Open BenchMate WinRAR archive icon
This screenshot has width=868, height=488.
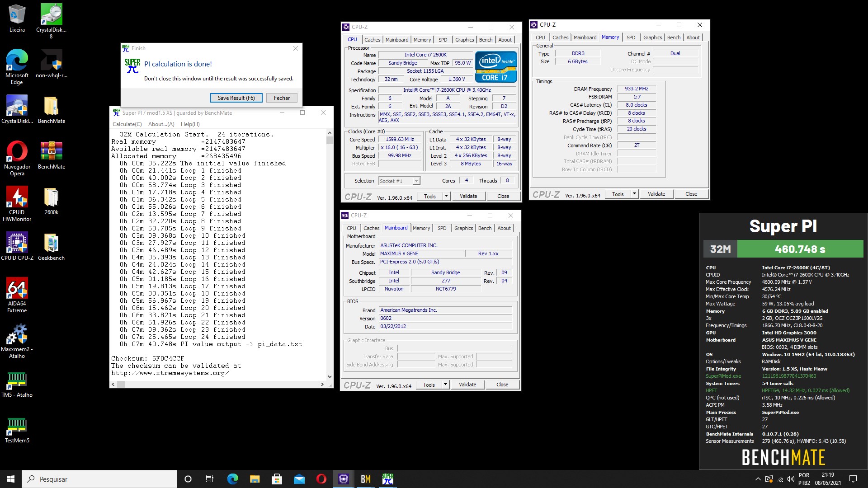coord(51,155)
